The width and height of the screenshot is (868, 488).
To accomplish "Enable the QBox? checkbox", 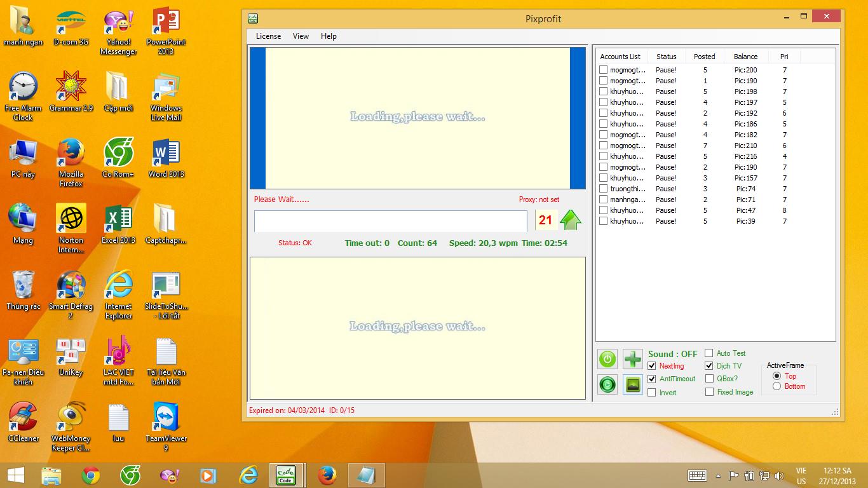I will click(709, 379).
